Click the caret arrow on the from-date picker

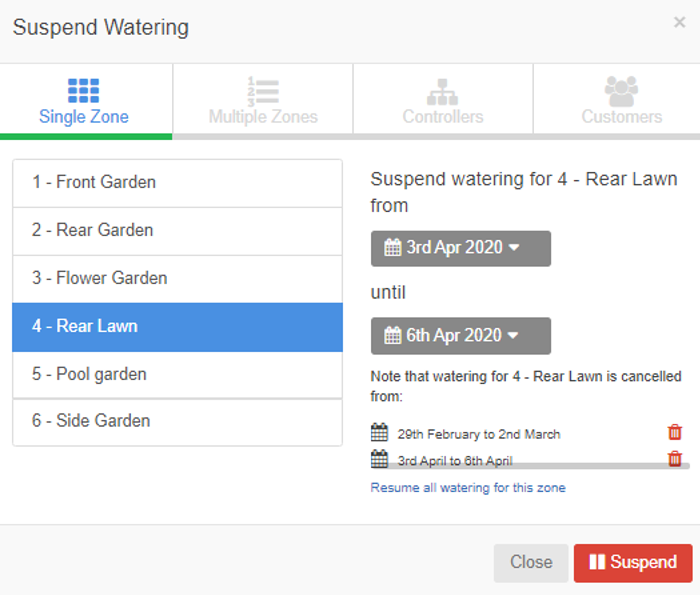(x=514, y=247)
